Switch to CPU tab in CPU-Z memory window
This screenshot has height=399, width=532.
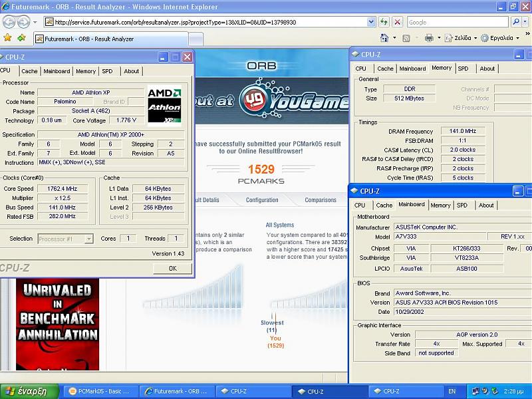click(x=360, y=68)
